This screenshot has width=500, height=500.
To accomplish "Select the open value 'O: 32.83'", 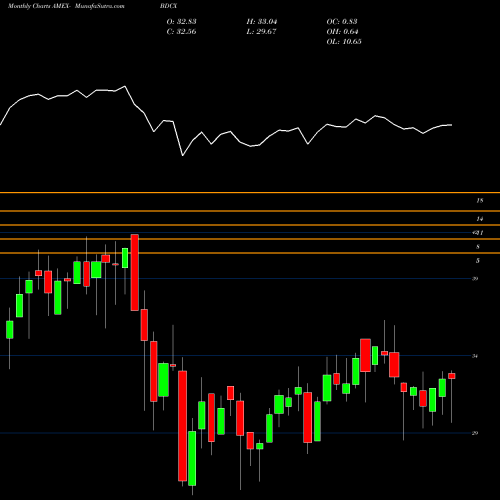I will click(x=181, y=21).
